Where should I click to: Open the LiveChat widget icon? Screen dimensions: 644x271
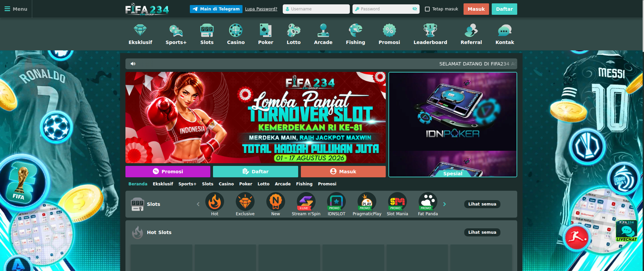[x=627, y=231]
